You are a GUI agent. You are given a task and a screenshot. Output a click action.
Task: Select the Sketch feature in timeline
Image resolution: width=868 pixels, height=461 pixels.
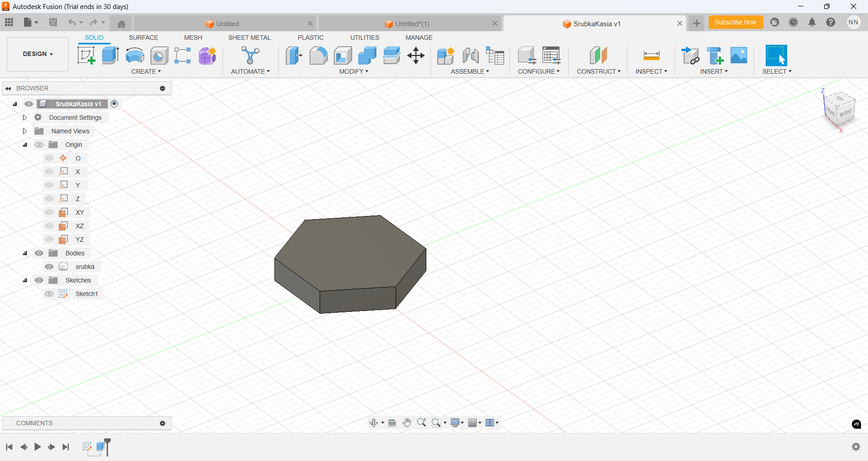point(87,447)
